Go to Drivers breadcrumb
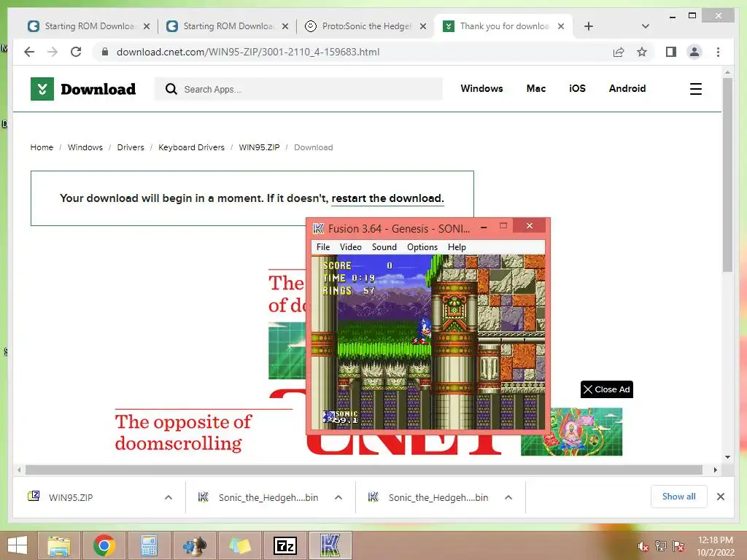This screenshot has height=560, width=747. [131, 147]
